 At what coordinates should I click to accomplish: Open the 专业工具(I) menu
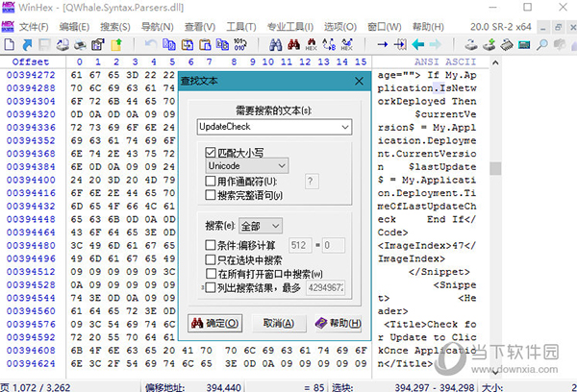[290, 27]
